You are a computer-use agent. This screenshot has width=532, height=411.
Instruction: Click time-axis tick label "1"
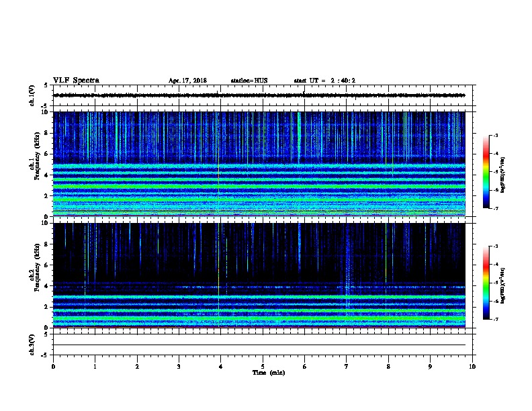(95, 366)
